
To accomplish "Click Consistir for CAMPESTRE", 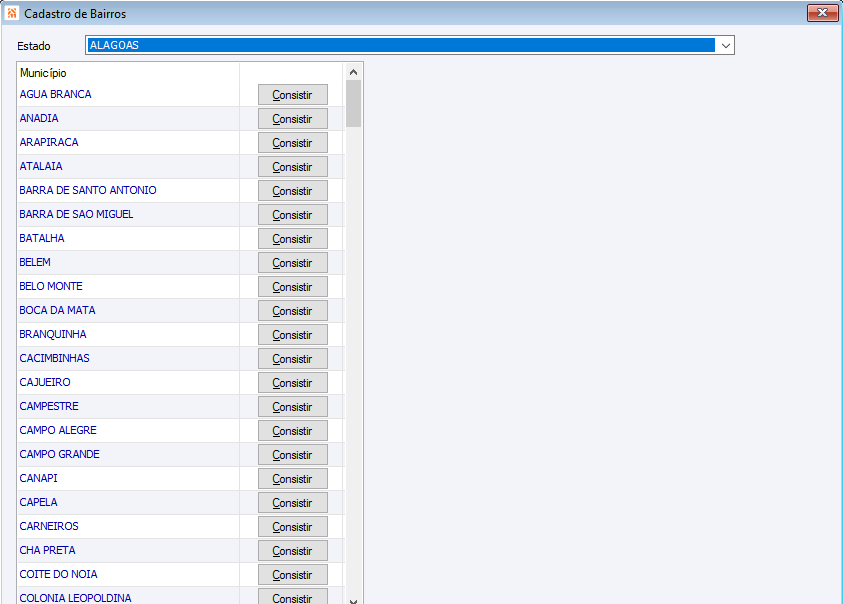I will point(292,407).
